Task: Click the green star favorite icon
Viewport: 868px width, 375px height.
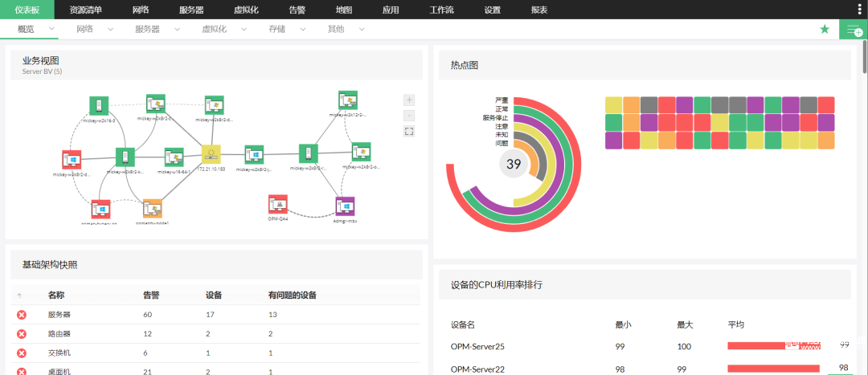Action: tap(825, 30)
